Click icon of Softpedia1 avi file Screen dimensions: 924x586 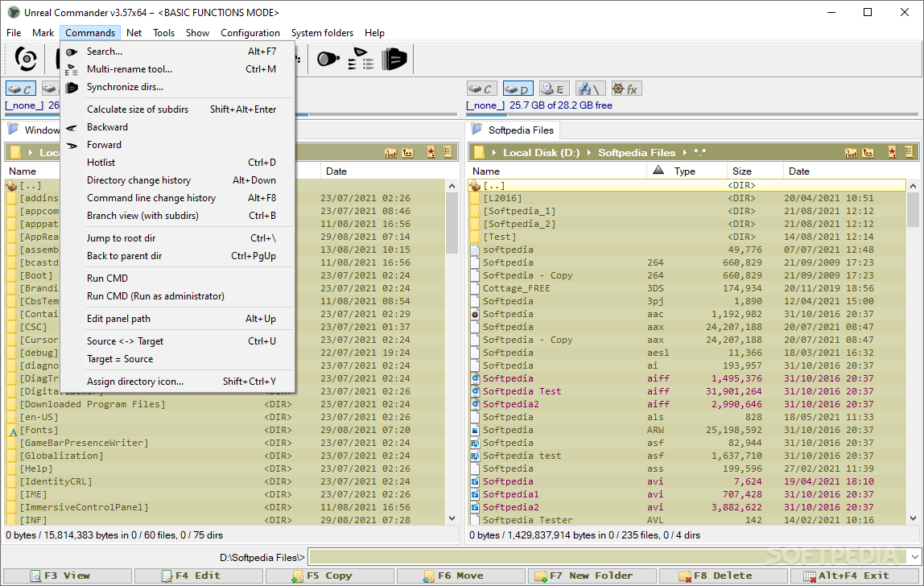coord(475,494)
